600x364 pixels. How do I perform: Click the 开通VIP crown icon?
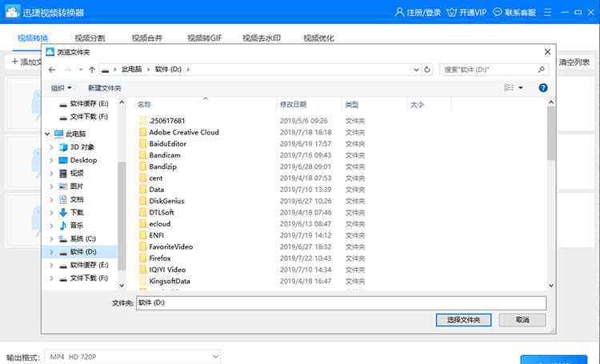[x=453, y=13]
